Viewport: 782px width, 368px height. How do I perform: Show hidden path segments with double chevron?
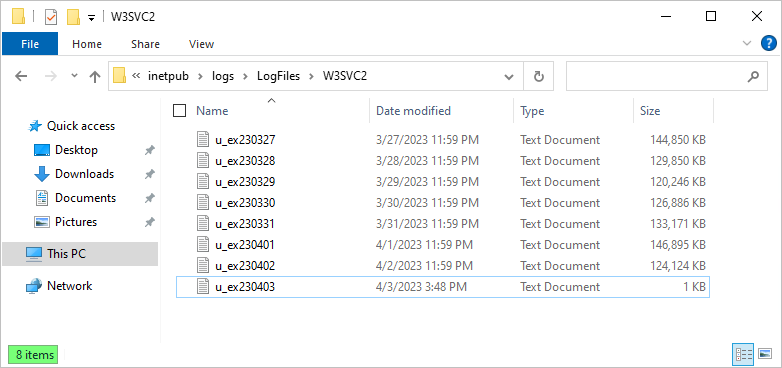point(136,76)
